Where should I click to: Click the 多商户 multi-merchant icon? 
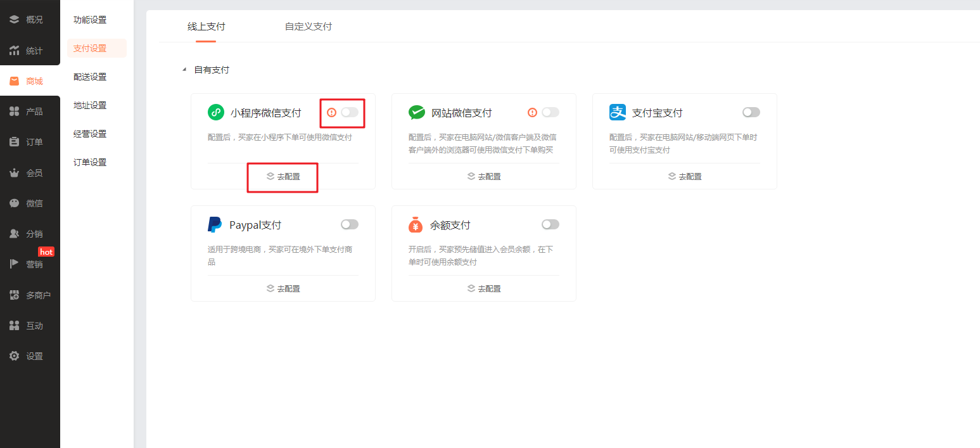14,295
